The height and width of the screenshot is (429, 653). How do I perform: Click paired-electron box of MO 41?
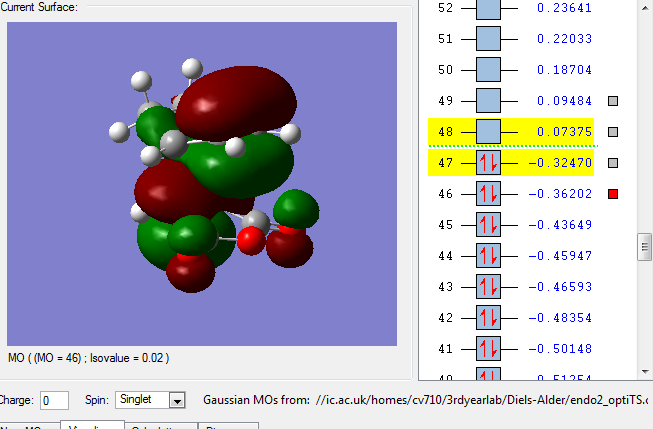point(488,348)
